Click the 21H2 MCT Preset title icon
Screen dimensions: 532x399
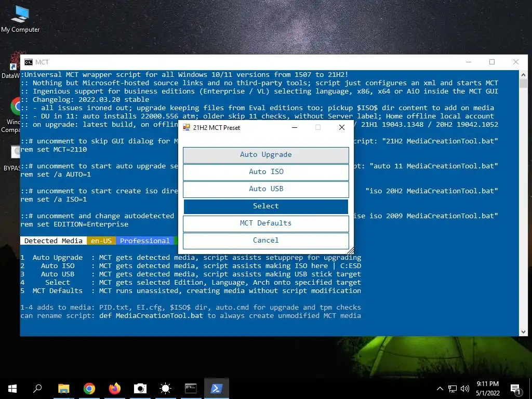pos(187,128)
